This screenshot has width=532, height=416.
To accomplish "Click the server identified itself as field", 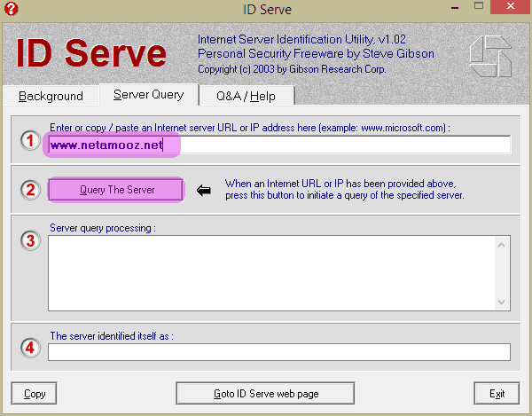I will [279, 352].
